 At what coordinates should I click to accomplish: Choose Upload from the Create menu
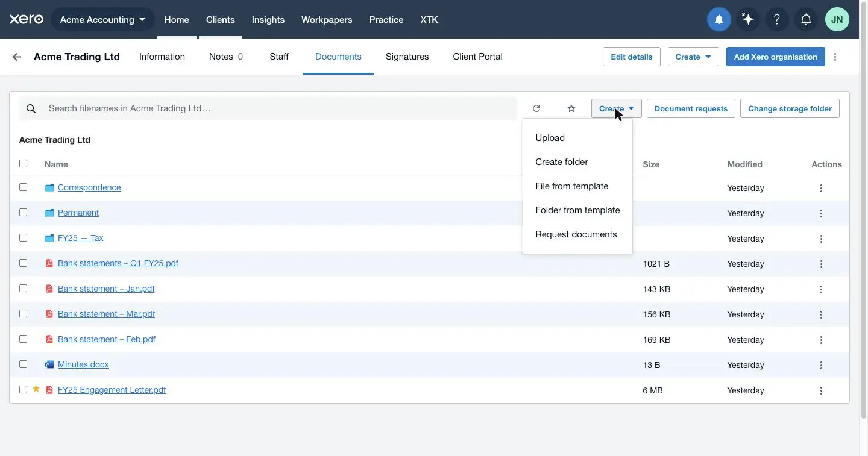577,138
